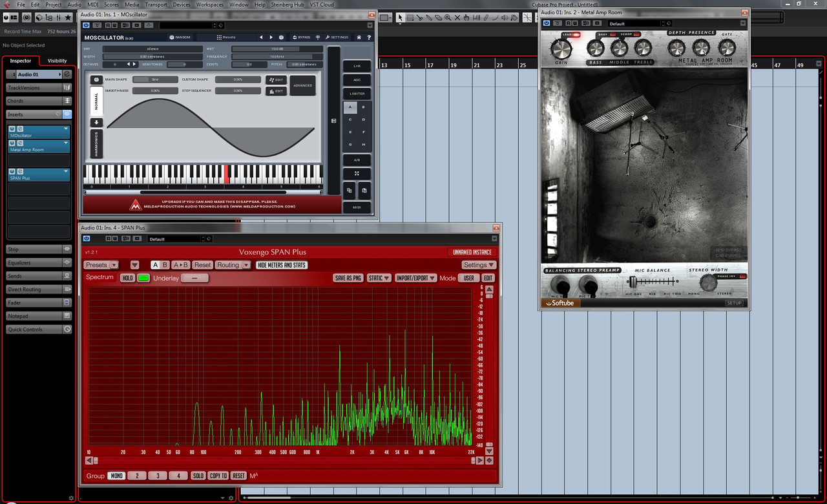Click the MOscillator Frequency slider

pos(277,56)
